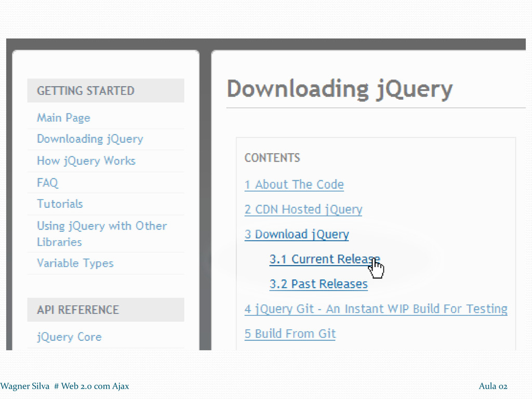Open 4 jQuery Git WIP Build link

tap(376, 309)
